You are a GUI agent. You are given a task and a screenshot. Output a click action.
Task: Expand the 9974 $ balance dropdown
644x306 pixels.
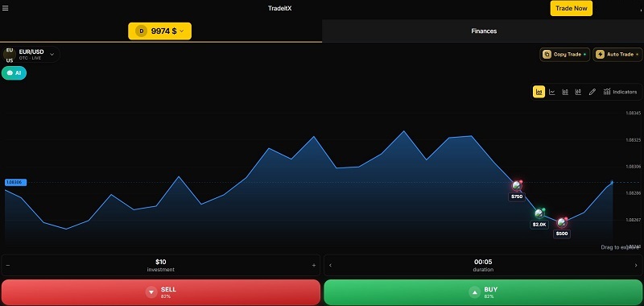(159, 31)
